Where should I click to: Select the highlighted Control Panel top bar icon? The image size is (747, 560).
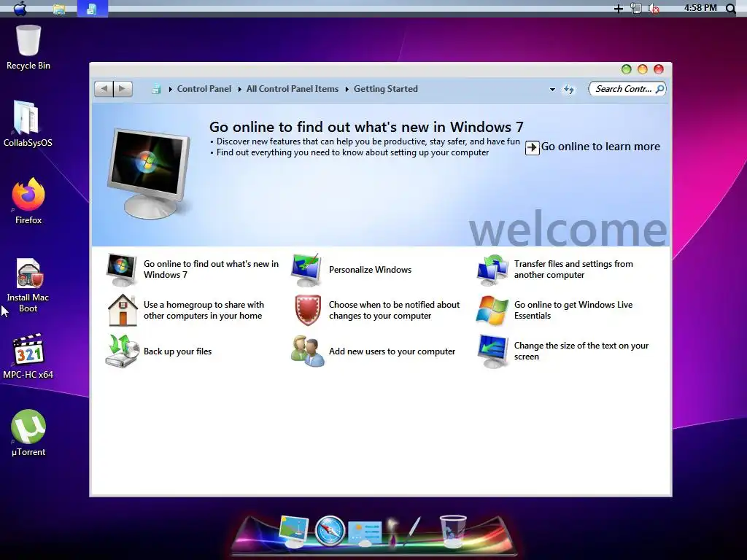92,9
